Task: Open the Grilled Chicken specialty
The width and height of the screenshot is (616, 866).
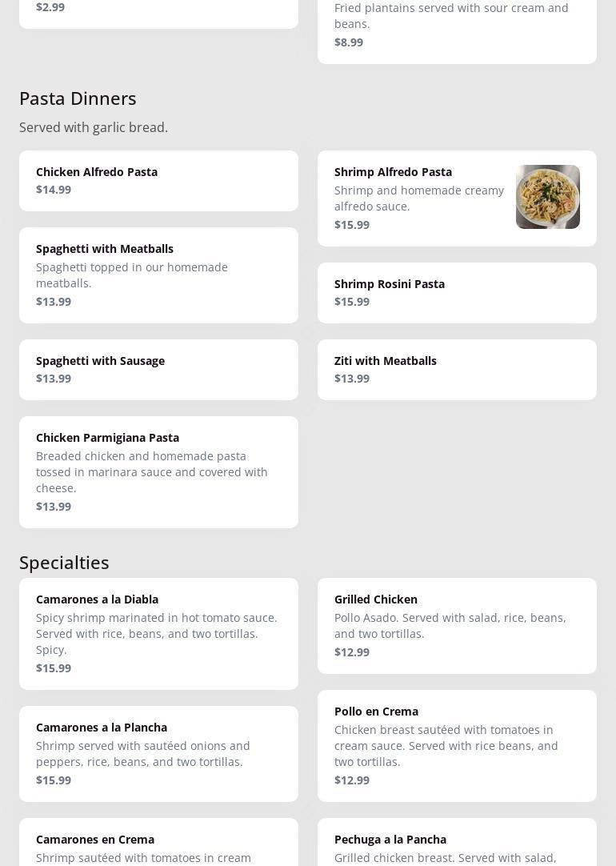Action: tap(456, 625)
